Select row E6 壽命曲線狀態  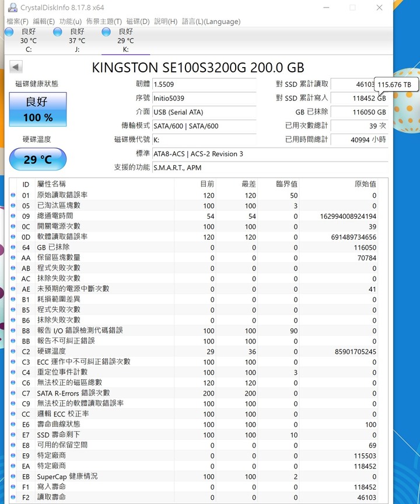pos(194,424)
